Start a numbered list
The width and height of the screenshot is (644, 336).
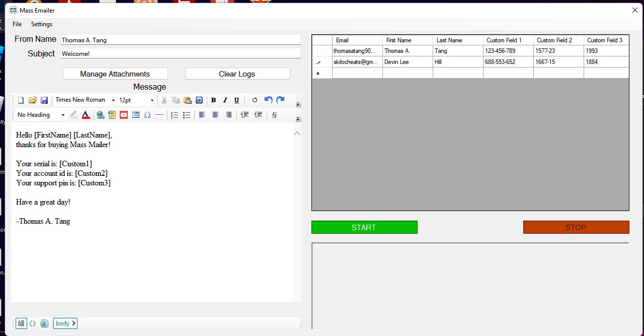point(175,115)
